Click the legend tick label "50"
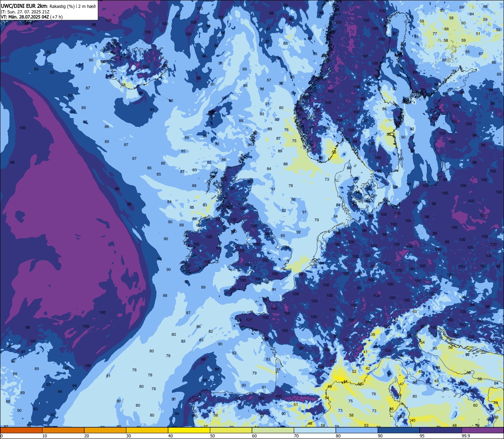 pyautogui.click(x=212, y=436)
